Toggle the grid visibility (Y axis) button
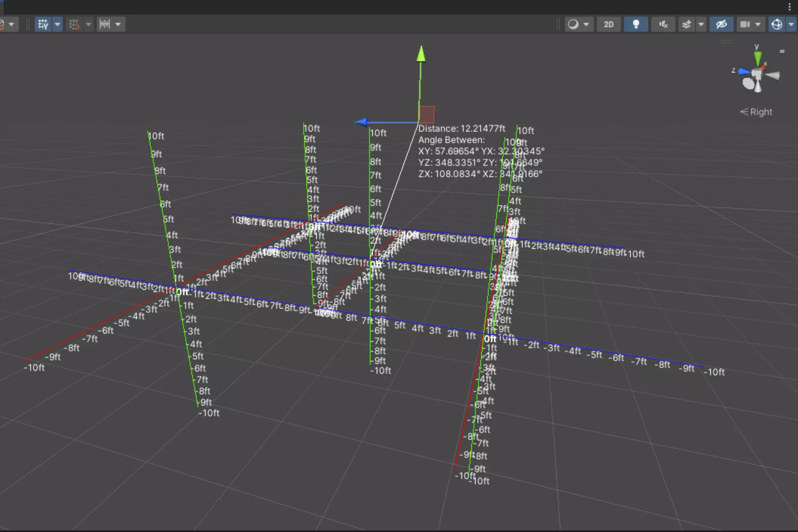The image size is (798, 532). pos(43,24)
